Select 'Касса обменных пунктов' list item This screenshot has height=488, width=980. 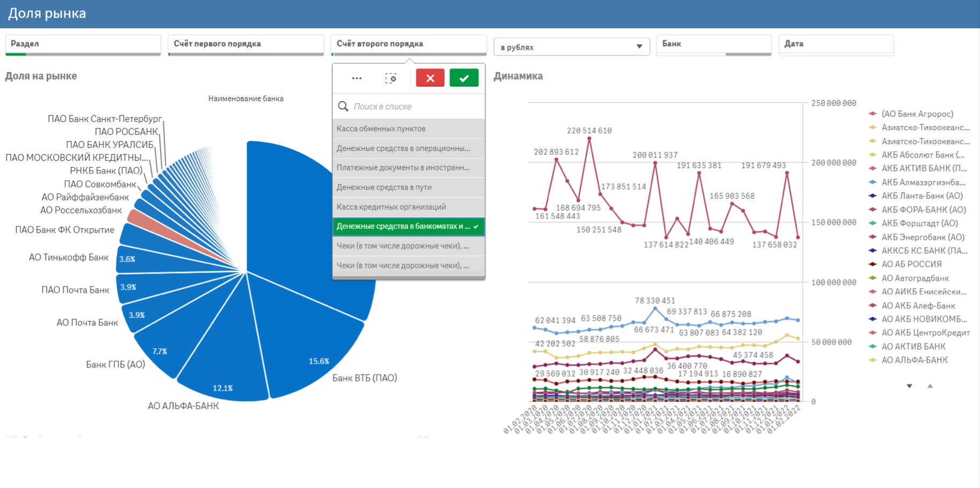point(408,128)
